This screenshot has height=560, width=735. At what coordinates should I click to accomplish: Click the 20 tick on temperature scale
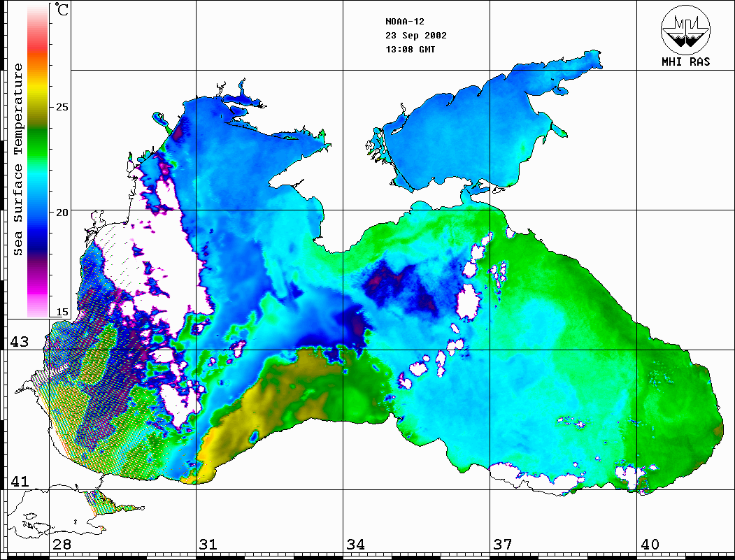point(62,213)
